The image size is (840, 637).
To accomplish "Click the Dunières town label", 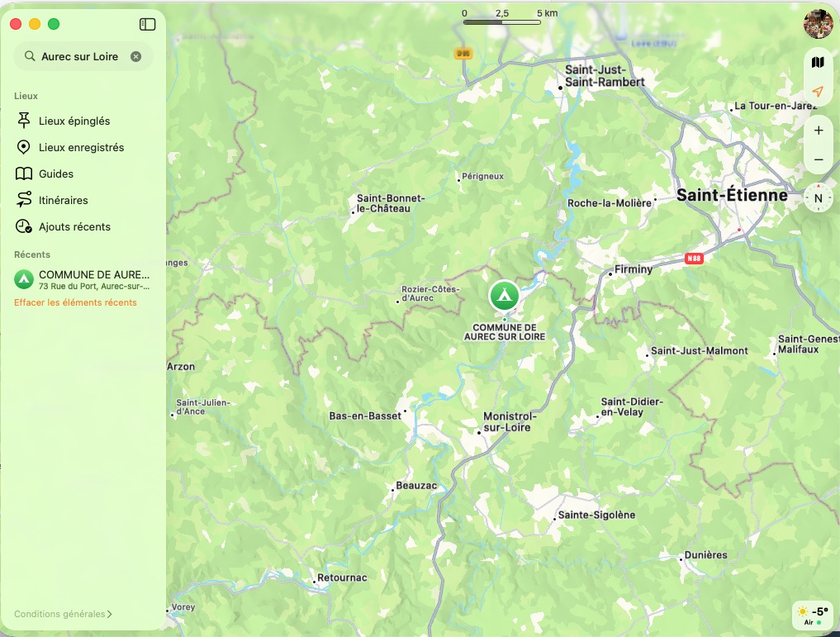I will (x=706, y=555).
